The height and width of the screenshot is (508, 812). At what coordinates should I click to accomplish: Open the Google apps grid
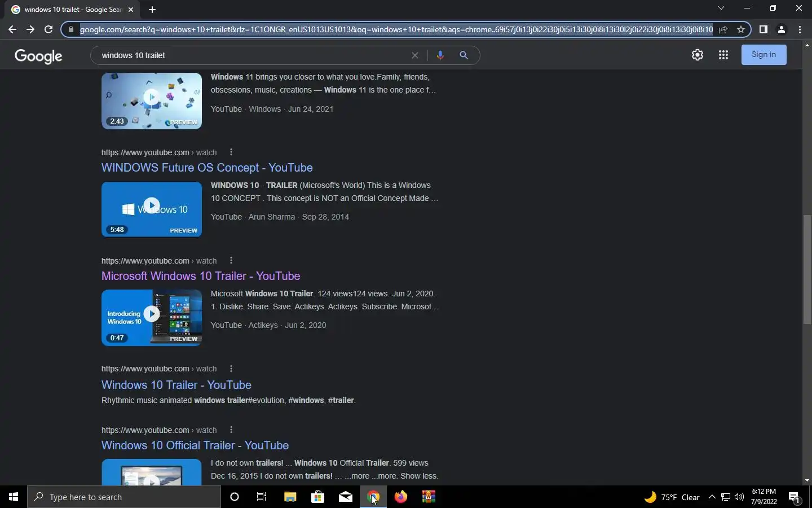(723, 55)
